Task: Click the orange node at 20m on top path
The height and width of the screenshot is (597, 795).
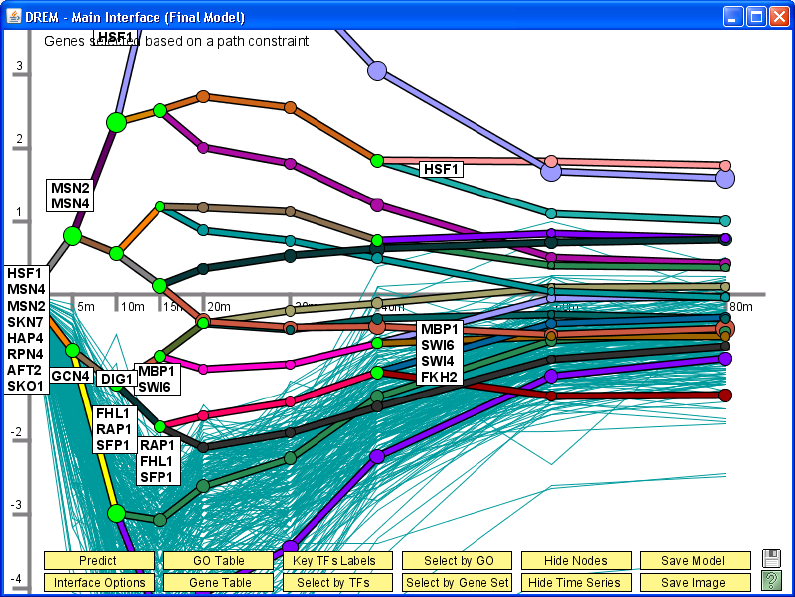Action: pyautogui.click(x=203, y=96)
